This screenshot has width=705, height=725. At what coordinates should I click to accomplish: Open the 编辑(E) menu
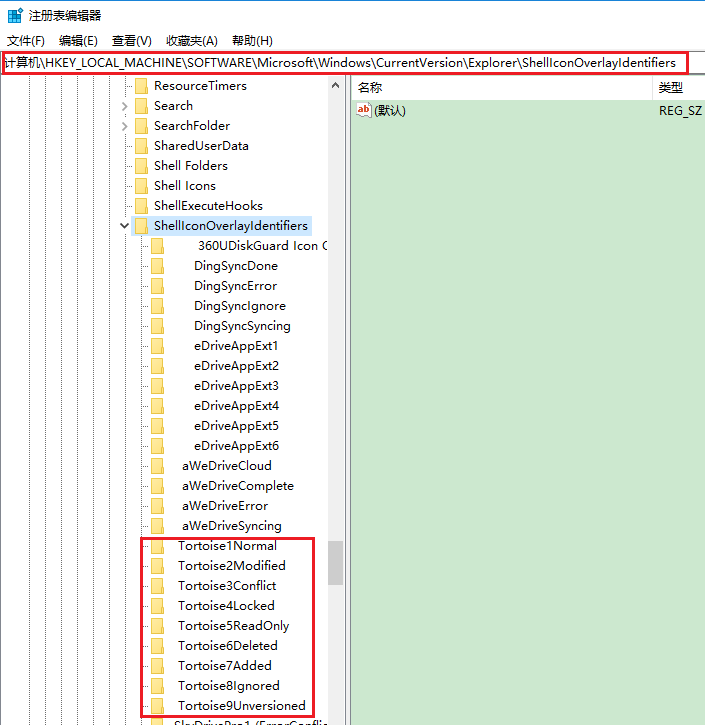click(x=78, y=41)
